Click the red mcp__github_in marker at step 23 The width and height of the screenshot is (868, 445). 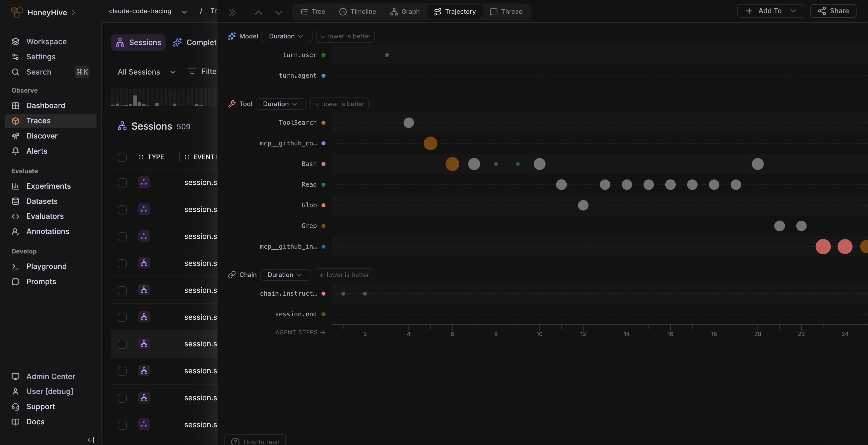823,246
